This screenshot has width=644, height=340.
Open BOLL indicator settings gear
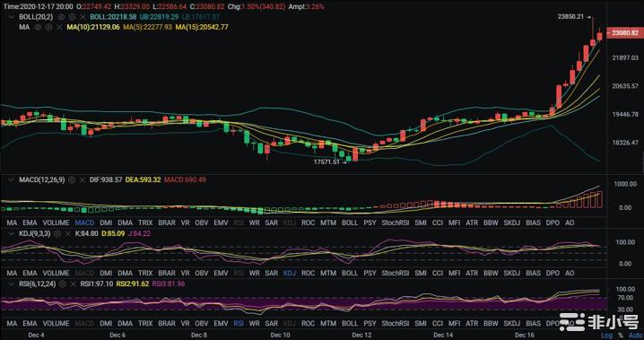(72, 17)
